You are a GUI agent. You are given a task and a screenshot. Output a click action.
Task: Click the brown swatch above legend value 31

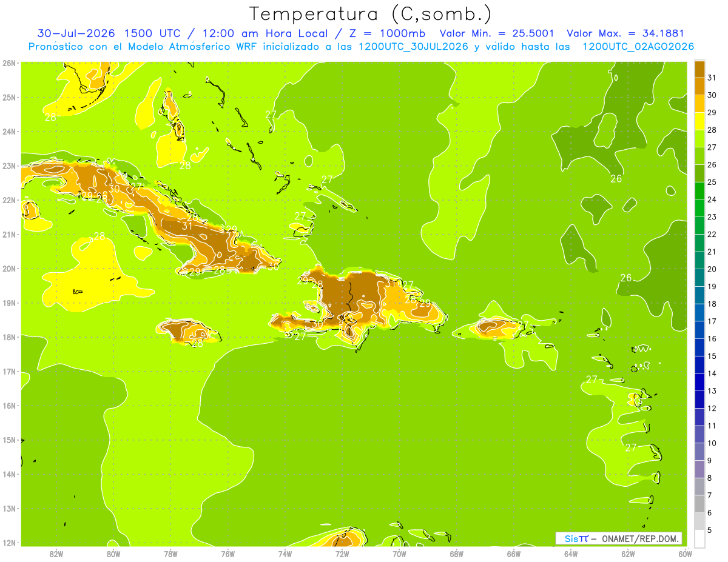(699, 70)
